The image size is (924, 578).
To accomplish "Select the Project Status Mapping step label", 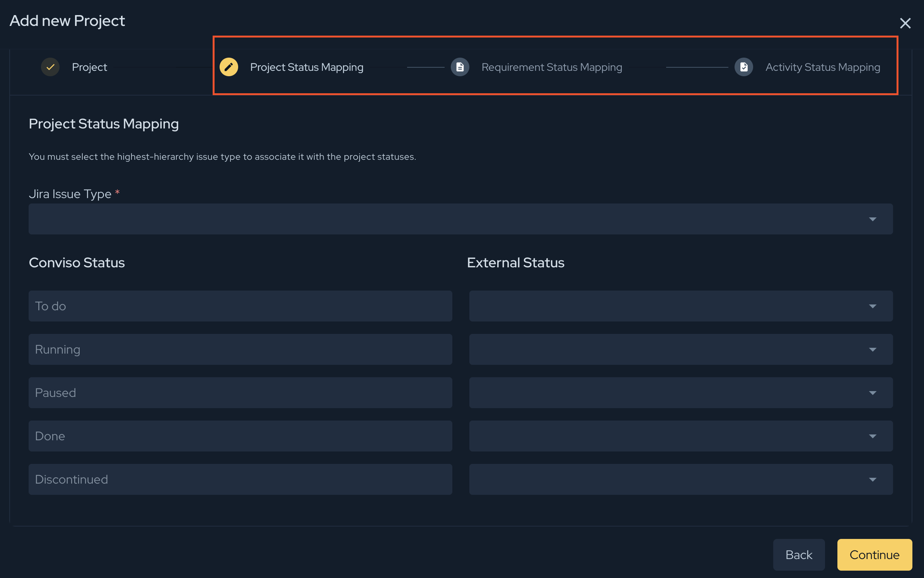I will pos(307,67).
